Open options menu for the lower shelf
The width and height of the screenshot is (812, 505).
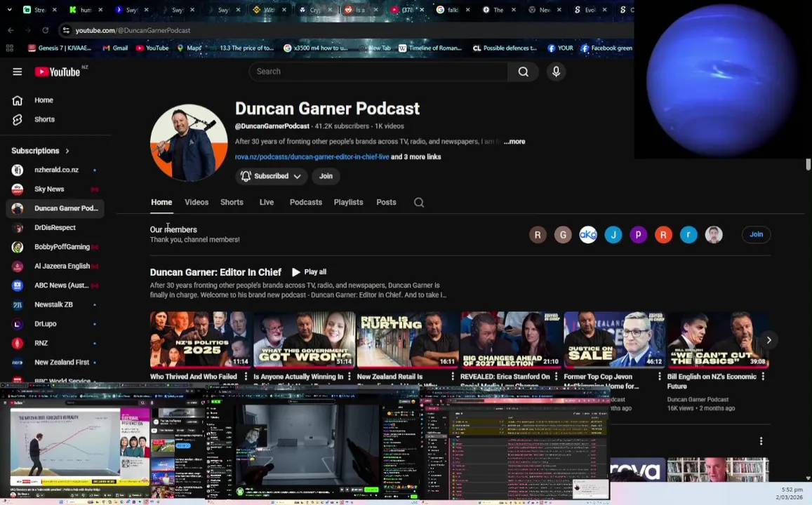coord(761,441)
